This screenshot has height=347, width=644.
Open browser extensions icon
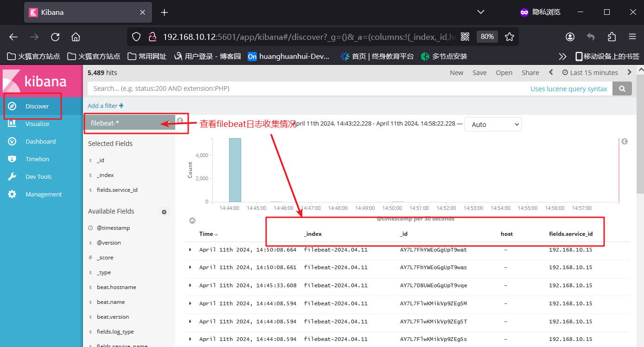point(612,37)
